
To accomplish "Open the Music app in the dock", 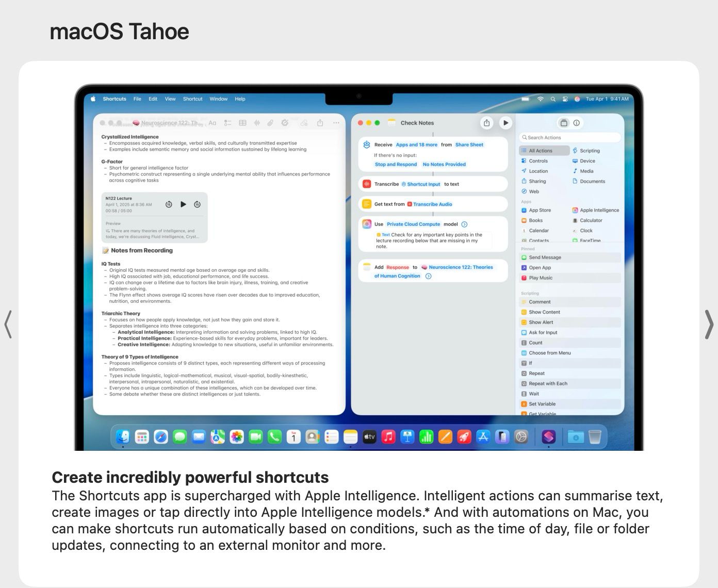I will click(388, 437).
